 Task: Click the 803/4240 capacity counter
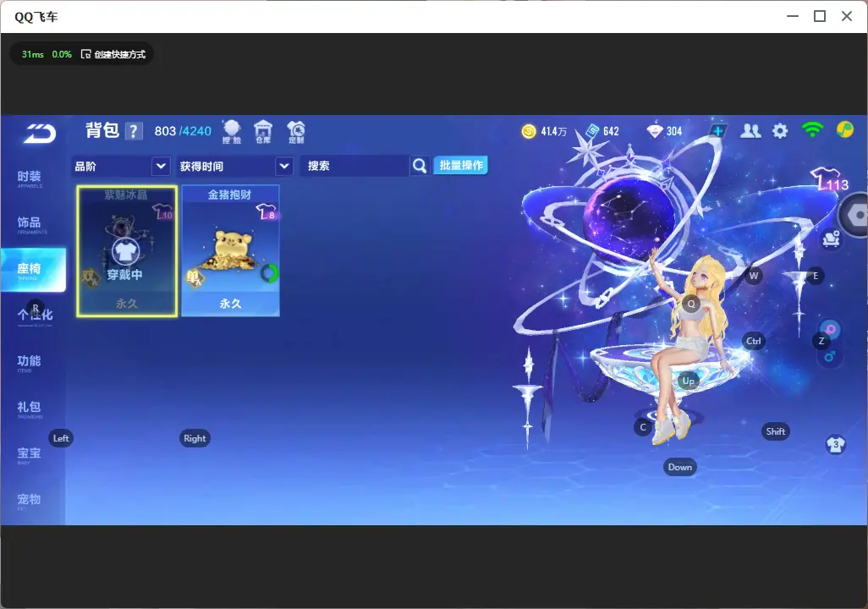(183, 131)
